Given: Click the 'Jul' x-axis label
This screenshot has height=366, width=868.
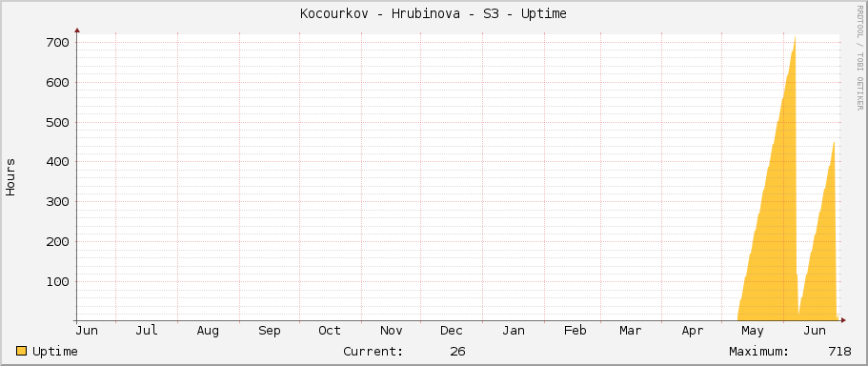Looking at the screenshot, I should pyautogui.click(x=147, y=331).
